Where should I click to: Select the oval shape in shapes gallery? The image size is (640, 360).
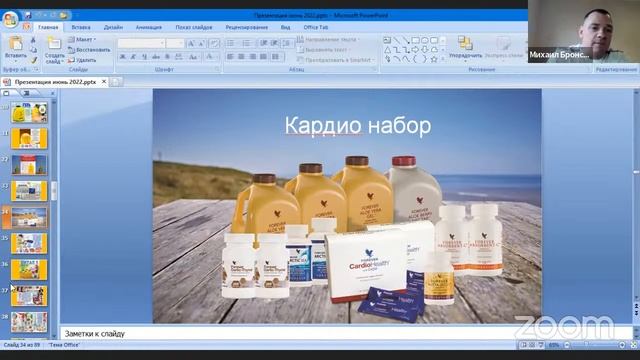tap(425, 40)
